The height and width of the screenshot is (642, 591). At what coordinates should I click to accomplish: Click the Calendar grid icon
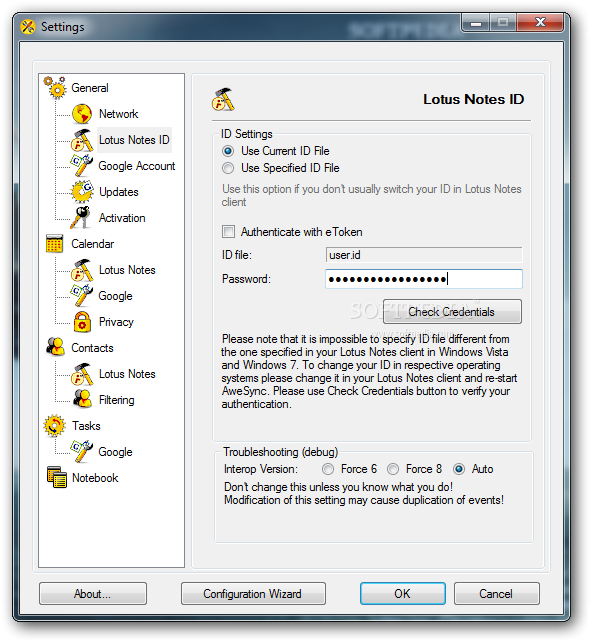click(x=54, y=244)
